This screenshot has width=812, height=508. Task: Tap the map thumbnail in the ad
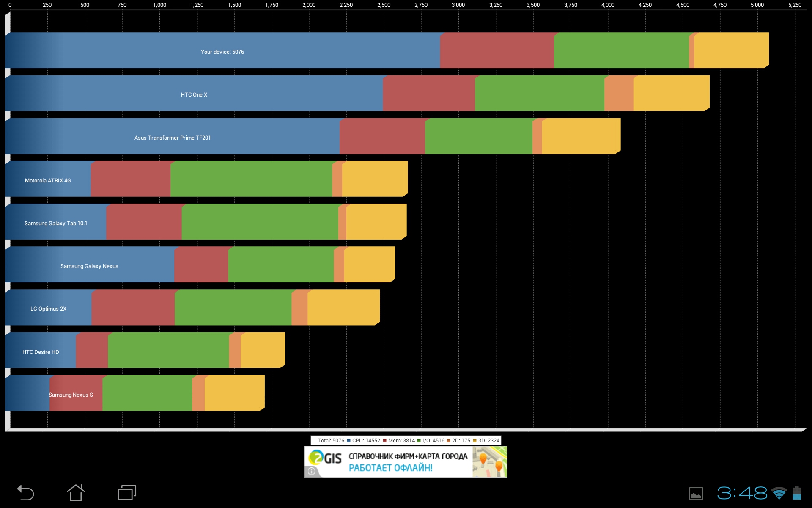489,461
